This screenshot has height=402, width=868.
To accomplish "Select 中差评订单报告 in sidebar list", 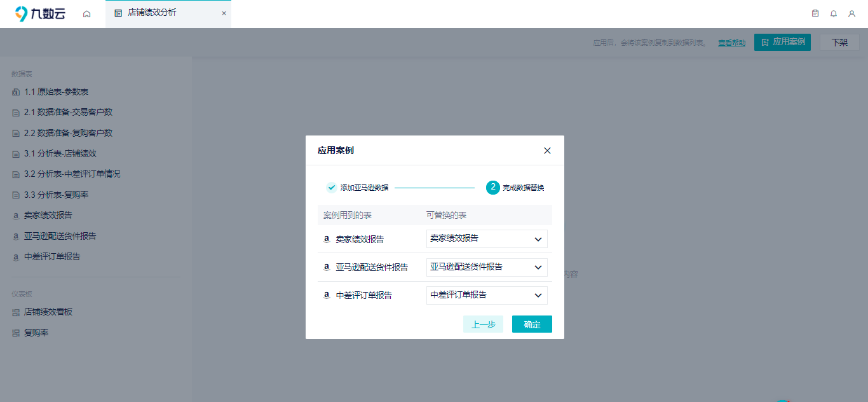I will 52,256.
